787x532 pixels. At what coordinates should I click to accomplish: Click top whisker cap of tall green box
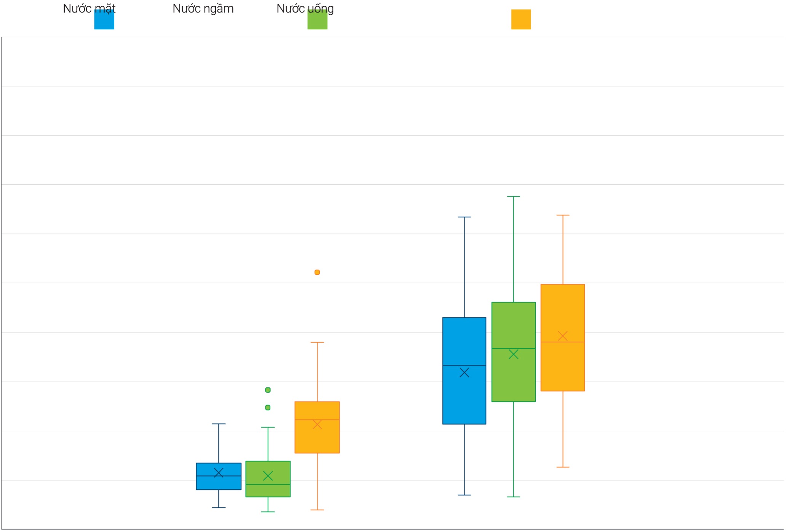tap(513, 197)
